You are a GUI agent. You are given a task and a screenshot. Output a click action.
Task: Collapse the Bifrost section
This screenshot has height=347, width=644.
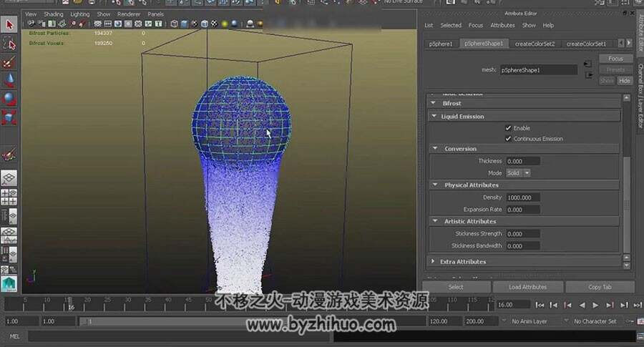434,103
